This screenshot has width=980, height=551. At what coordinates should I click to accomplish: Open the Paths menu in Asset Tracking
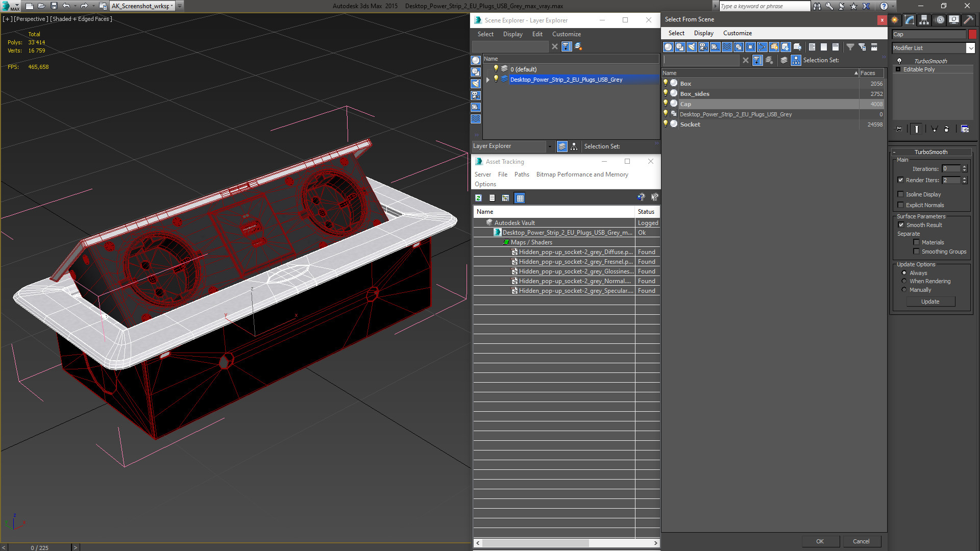pos(521,174)
